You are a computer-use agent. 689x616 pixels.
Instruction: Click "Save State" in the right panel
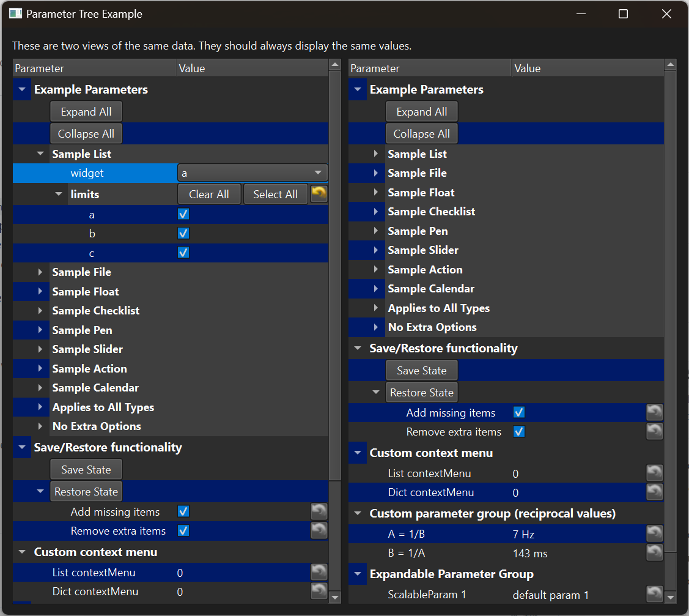(x=421, y=369)
